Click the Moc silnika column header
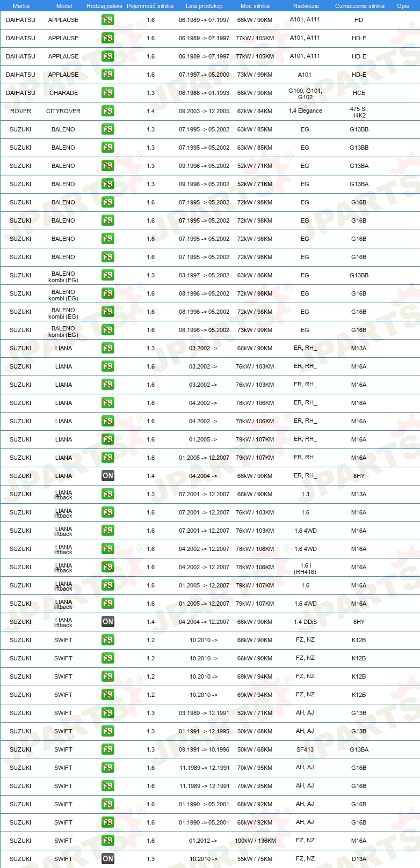 [x=255, y=6]
